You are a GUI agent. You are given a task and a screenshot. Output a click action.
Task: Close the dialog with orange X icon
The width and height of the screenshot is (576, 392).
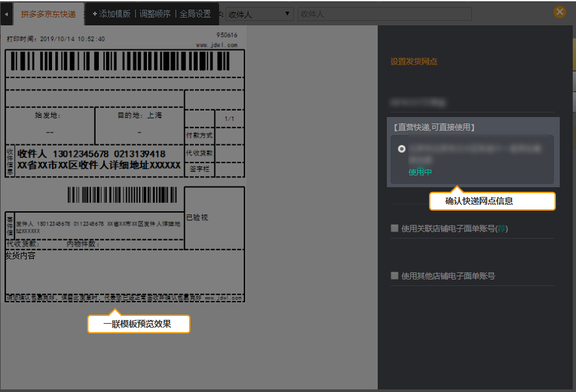coord(560,12)
